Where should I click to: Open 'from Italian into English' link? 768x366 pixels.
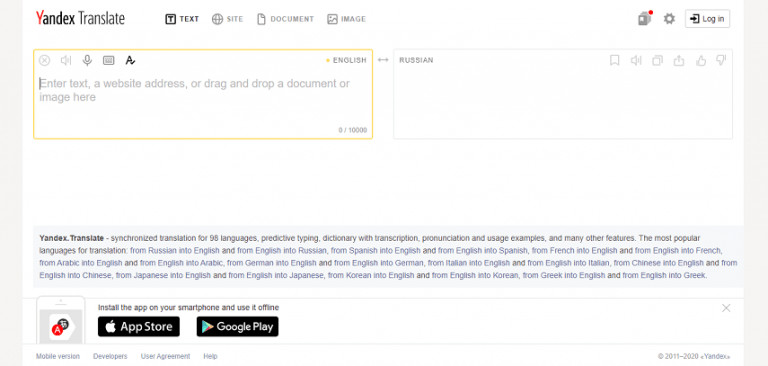[469, 263]
